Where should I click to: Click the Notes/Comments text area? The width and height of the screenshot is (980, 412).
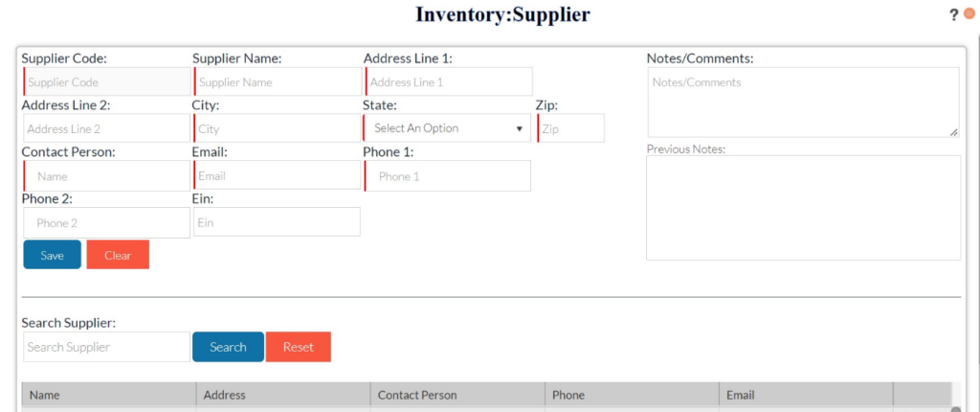(802, 102)
